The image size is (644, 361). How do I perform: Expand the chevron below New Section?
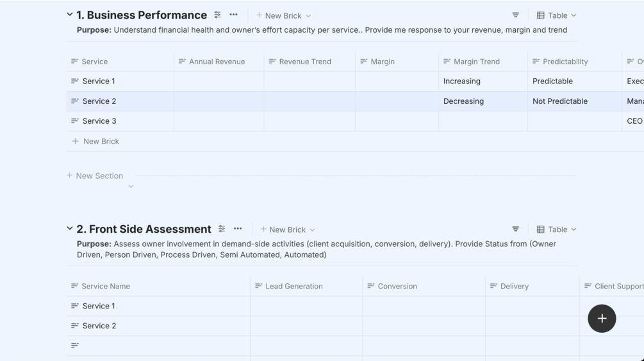[131, 187]
